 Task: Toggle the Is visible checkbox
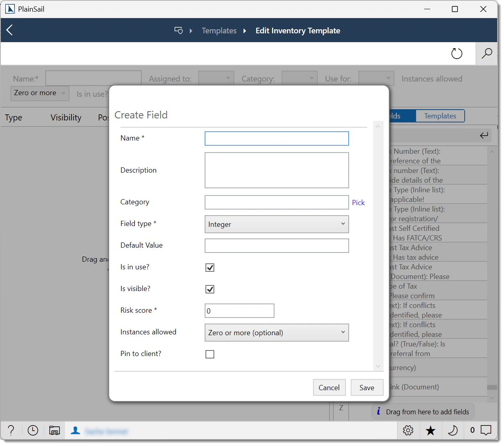pos(210,289)
